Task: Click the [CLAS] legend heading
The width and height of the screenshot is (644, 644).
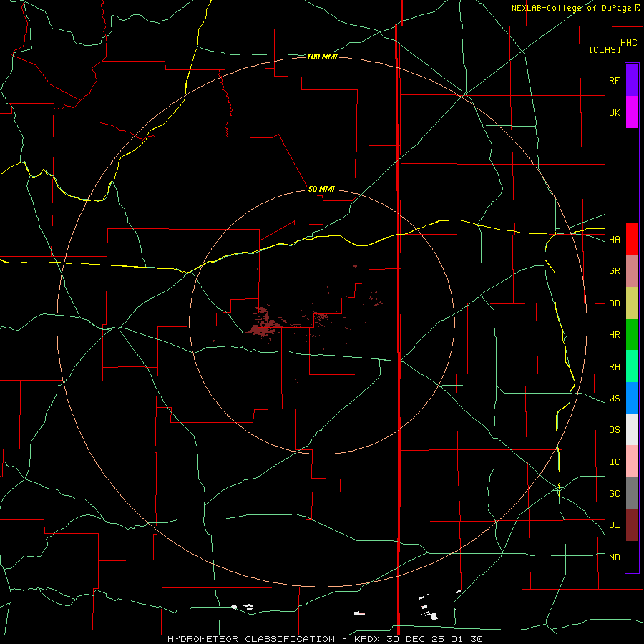Action: 605,49
